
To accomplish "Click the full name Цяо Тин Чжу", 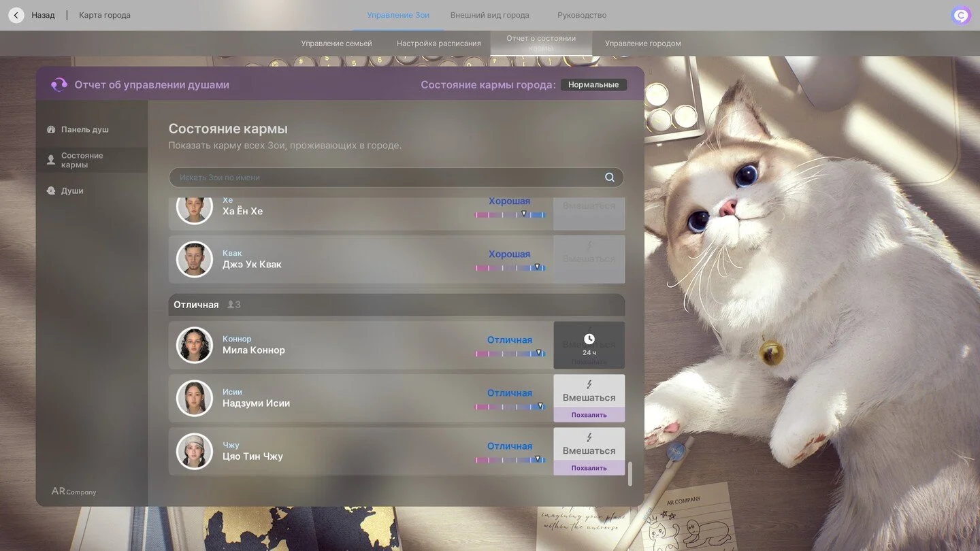I will pyautogui.click(x=252, y=456).
